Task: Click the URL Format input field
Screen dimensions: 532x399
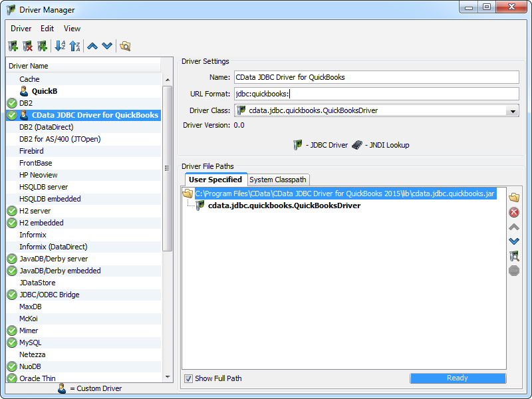Action: click(376, 94)
